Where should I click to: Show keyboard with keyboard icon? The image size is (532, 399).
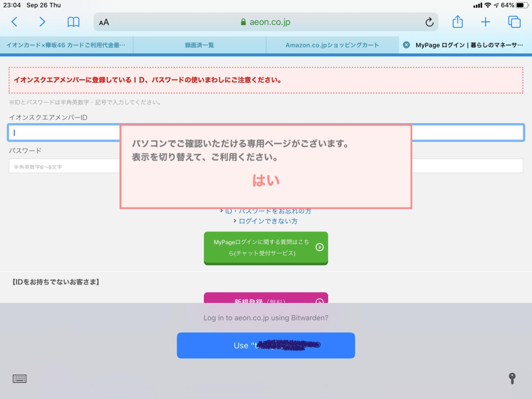pyautogui.click(x=20, y=379)
